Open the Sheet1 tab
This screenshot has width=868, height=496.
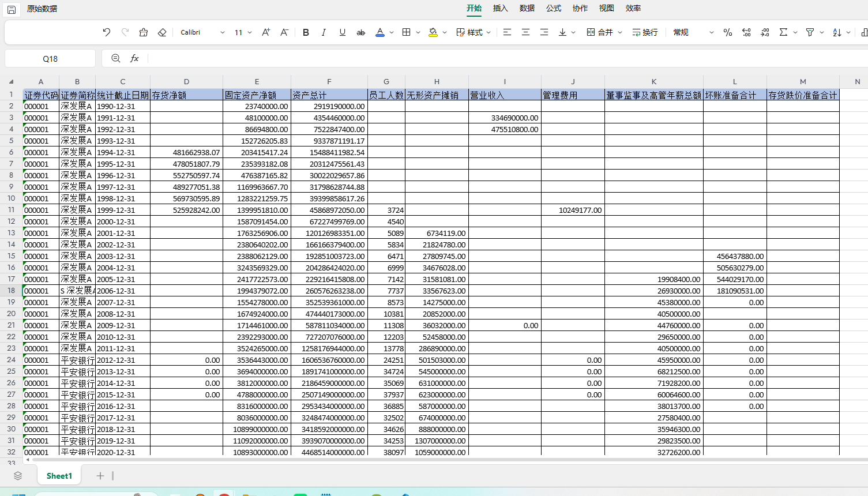[59, 476]
